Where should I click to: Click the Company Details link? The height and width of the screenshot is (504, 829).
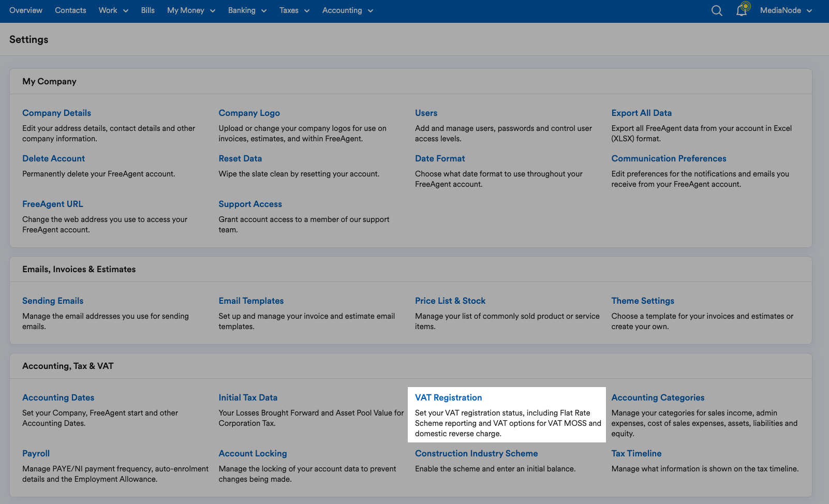pos(56,113)
